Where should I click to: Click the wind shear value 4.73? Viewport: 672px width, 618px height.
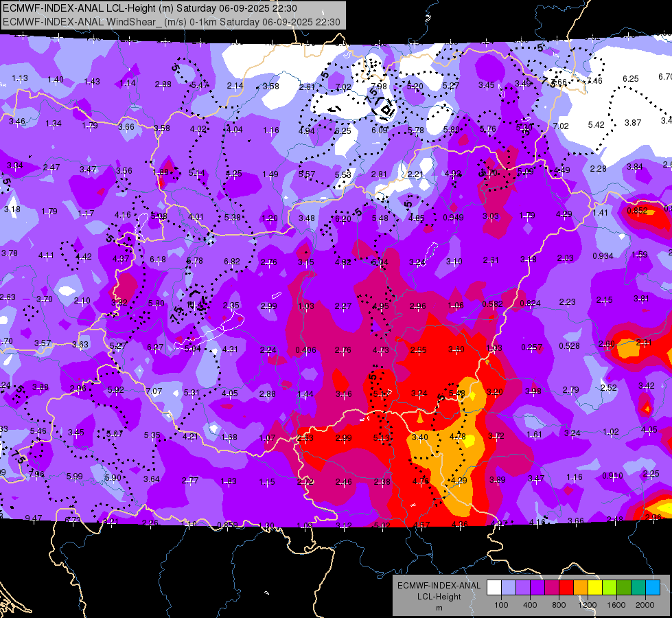coord(380,350)
